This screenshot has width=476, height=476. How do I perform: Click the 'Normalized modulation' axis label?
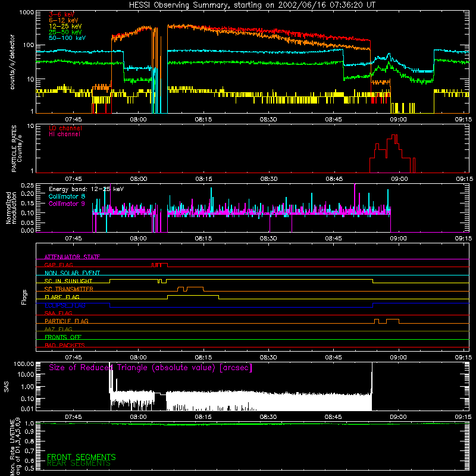click(11, 208)
